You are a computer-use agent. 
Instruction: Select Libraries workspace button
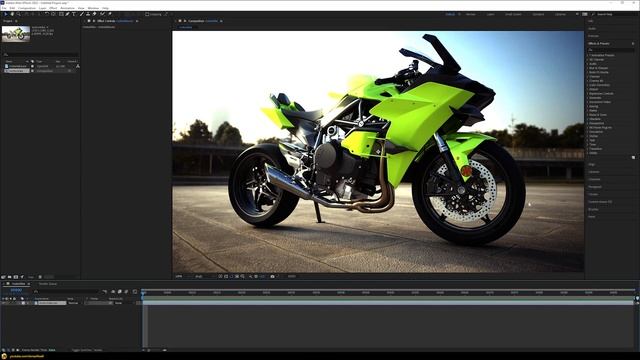pyautogui.click(x=560, y=14)
